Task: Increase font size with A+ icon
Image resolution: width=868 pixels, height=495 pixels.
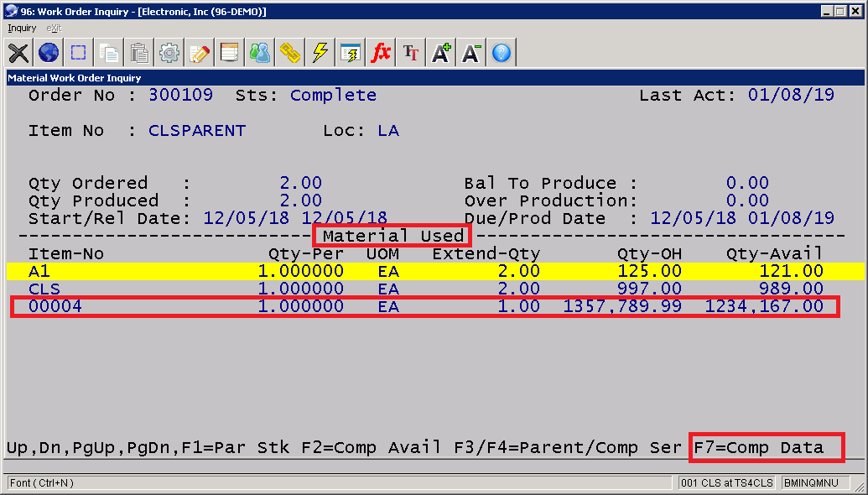Action: [440, 53]
